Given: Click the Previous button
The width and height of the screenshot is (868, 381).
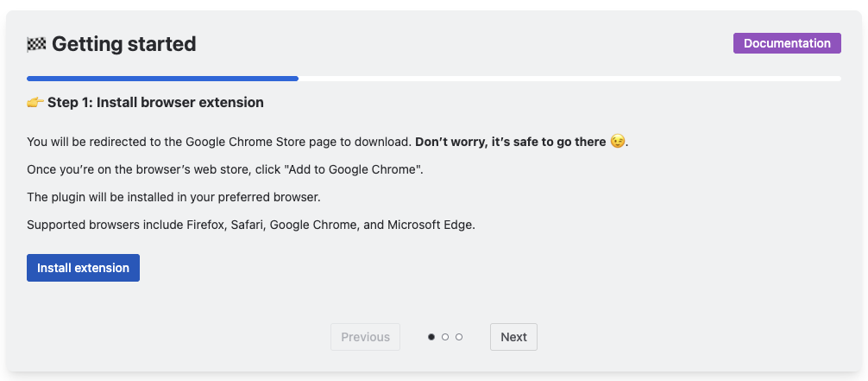Looking at the screenshot, I should coord(365,337).
